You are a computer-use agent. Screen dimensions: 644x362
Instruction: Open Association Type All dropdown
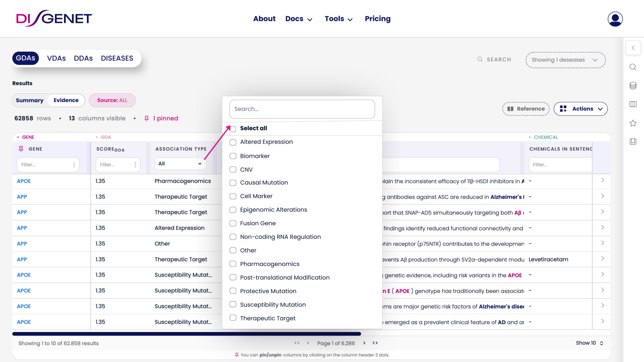pyautogui.click(x=180, y=164)
